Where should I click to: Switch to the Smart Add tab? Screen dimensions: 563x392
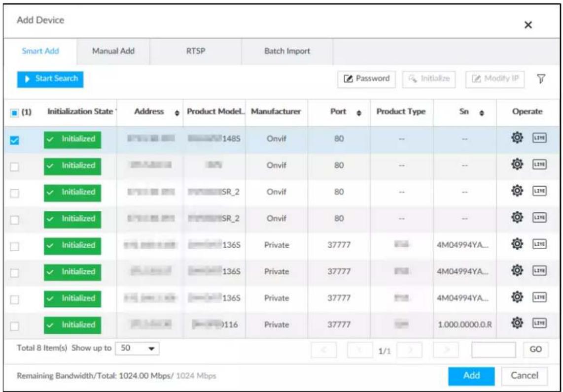pos(40,51)
